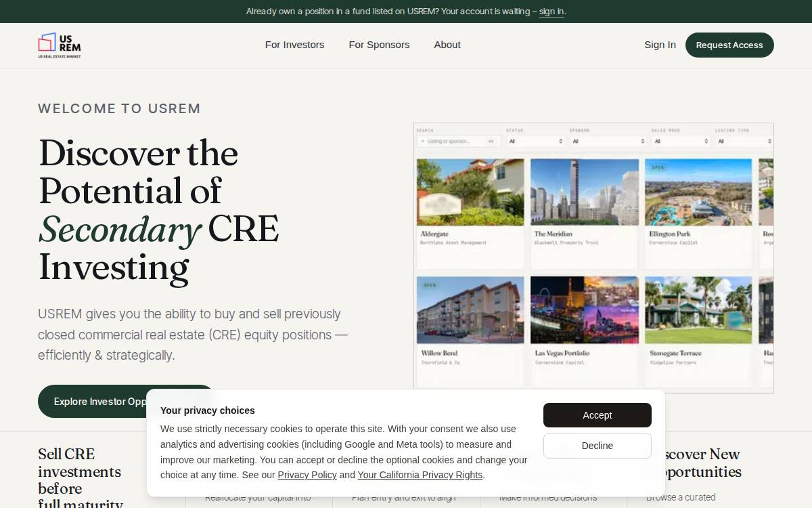Click the Explore Investor Opportunities button
The image size is (812, 508).
(92, 401)
